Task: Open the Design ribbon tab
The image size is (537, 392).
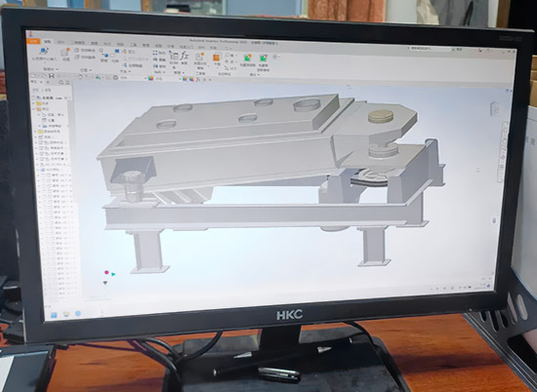Action: 62,42
